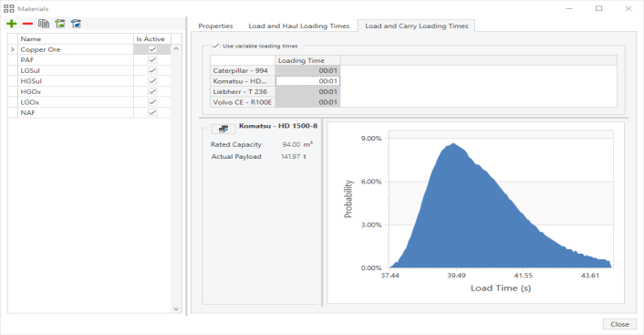Click the Close button

[x=619, y=324]
